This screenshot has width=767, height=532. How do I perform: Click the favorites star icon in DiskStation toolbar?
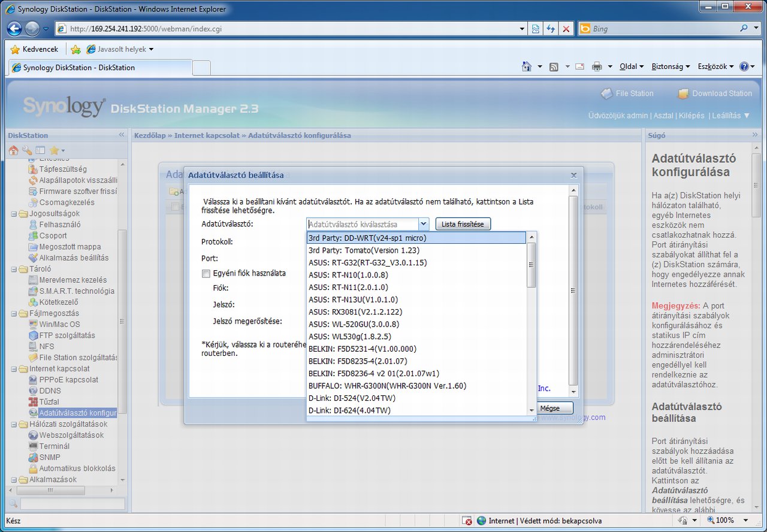pyautogui.click(x=54, y=150)
